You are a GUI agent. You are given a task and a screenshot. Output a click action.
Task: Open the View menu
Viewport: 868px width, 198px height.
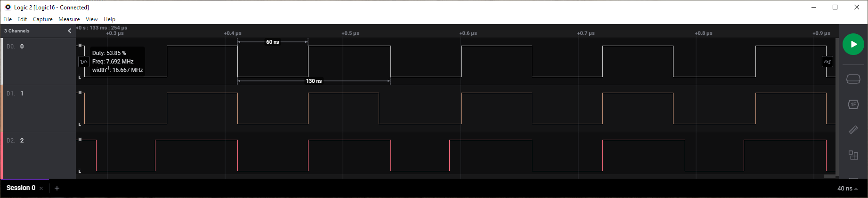click(91, 19)
